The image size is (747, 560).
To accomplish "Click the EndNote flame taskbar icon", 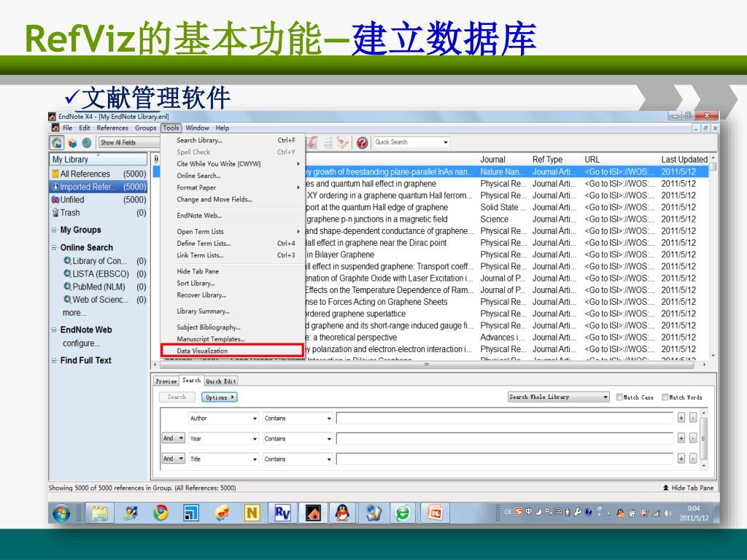I will [x=313, y=513].
